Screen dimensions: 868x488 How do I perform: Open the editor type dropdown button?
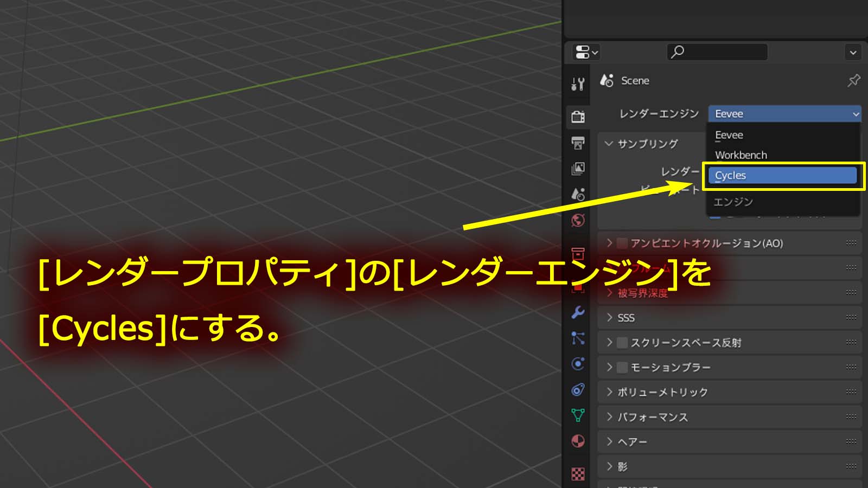point(586,53)
